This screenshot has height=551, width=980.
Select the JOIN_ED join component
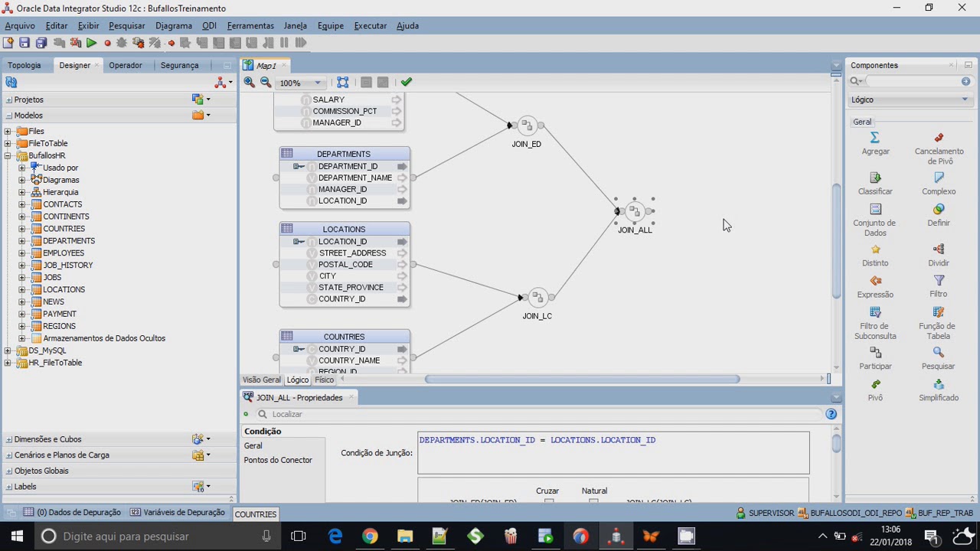(527, 126)
